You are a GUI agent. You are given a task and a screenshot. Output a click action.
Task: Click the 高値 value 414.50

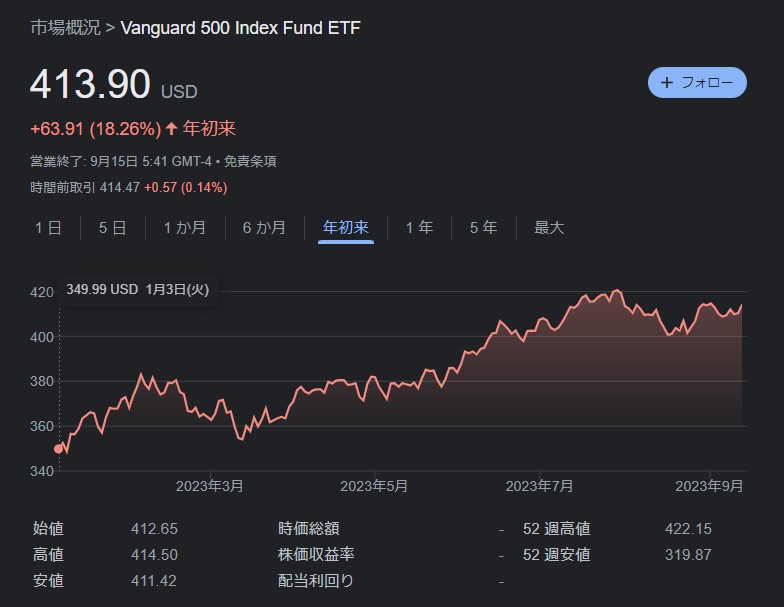(x=154, y=555)
